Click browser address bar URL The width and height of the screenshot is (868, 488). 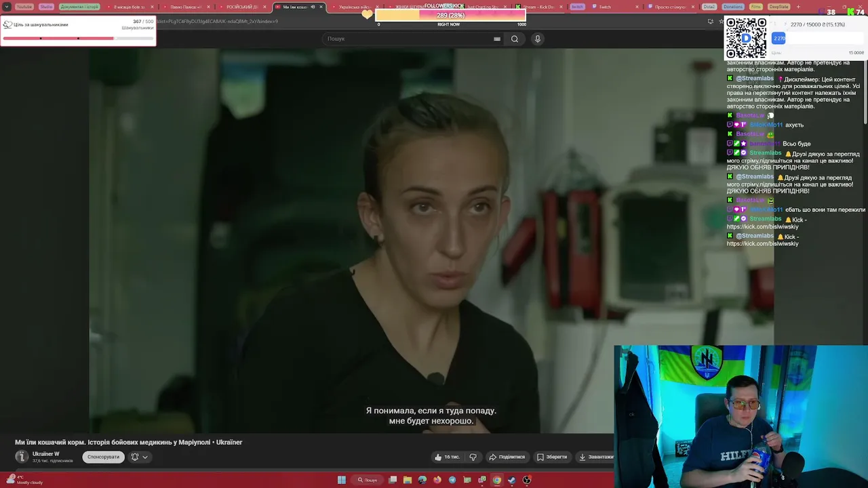click(217, 21)
